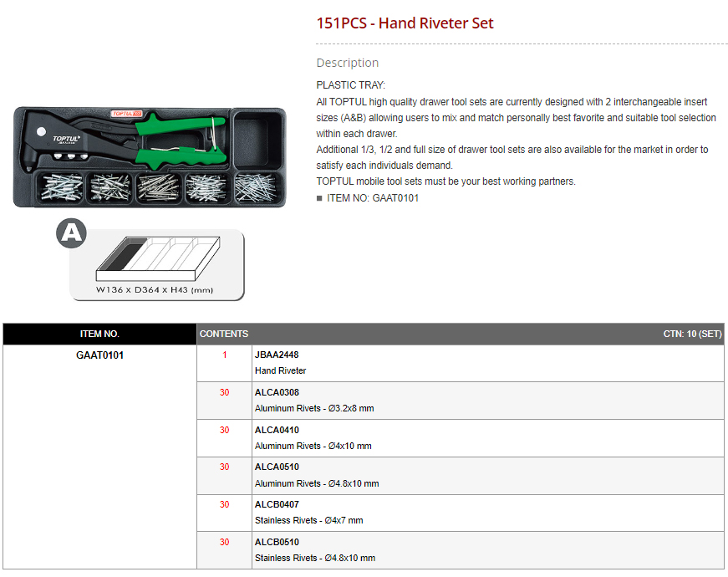Viewport: 728px width, 577px height.
Task: Select the GAAT0101 cell in the table
Action: pos(99,355)
